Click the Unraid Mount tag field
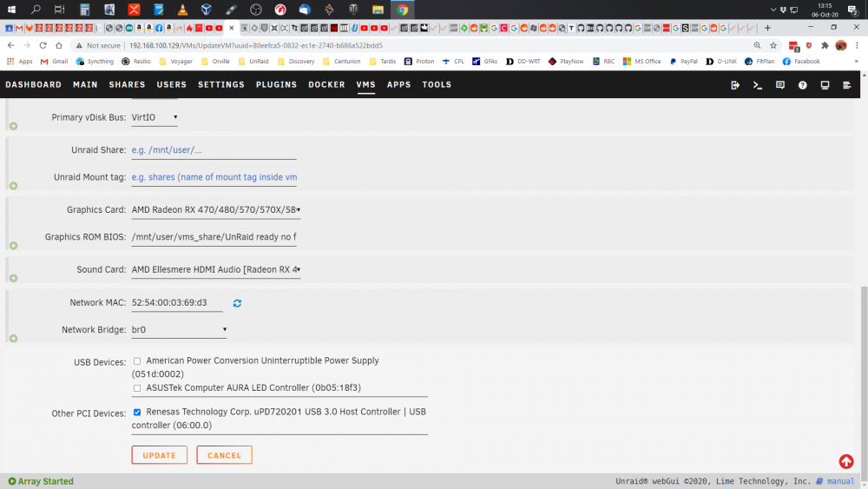The image size is (868, 489). (x=214, y=177)
